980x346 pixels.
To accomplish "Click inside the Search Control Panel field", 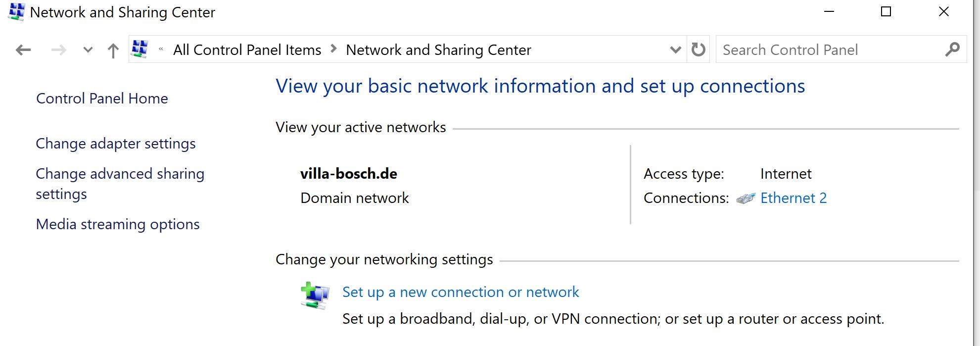I will point(816,49).
